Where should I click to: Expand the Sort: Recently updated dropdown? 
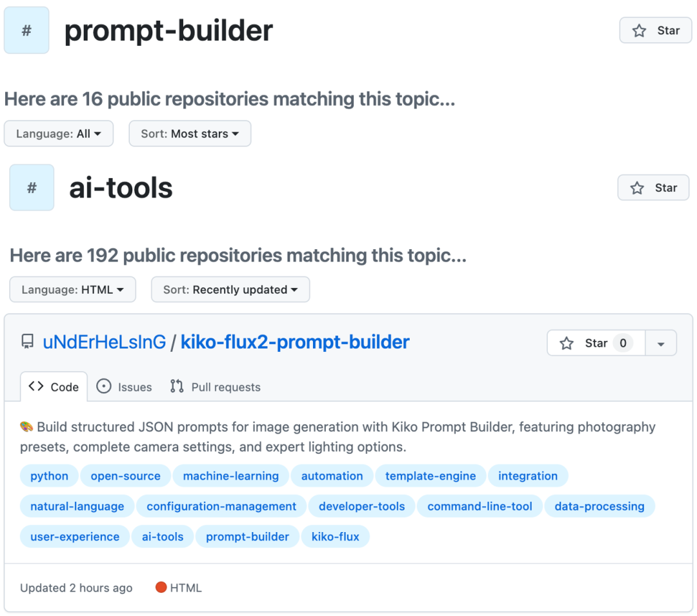(x=230, y=290)
